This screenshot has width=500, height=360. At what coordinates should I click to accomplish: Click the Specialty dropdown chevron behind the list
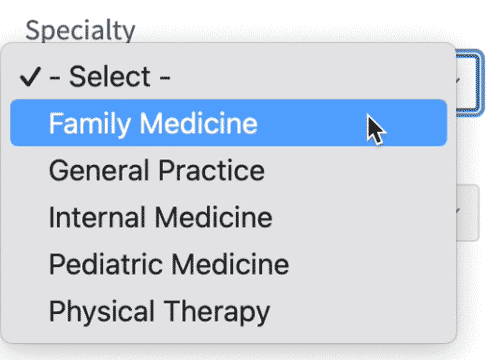tap(458, 81)
